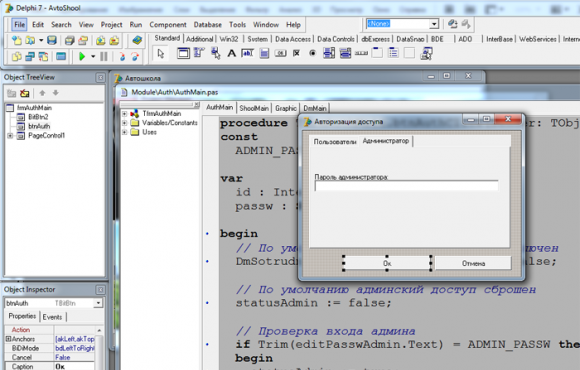The width and height of the screenshot is (580, 370).
Task: Open the btnAuth object selector dropdown
Action: (98, 303)
